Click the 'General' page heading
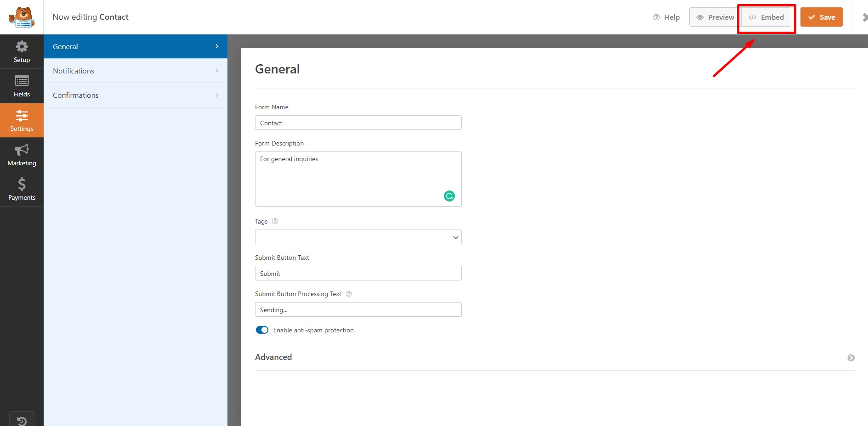 tap(278, 69)
